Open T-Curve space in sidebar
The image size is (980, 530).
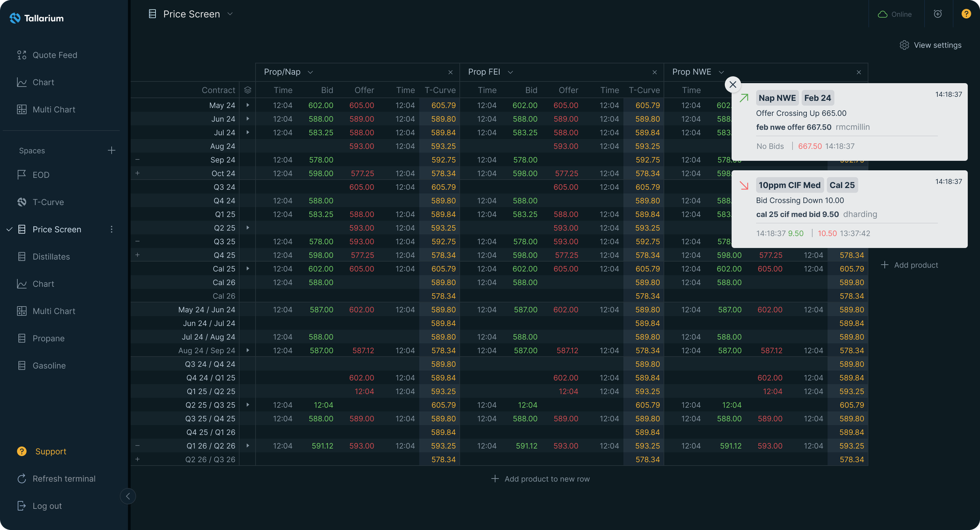coord(48,202)
